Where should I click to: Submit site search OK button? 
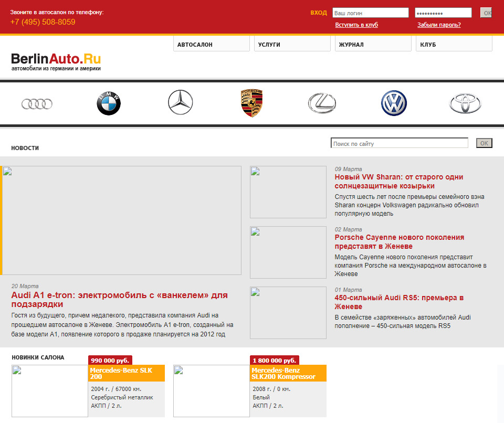tap(484, 143)
